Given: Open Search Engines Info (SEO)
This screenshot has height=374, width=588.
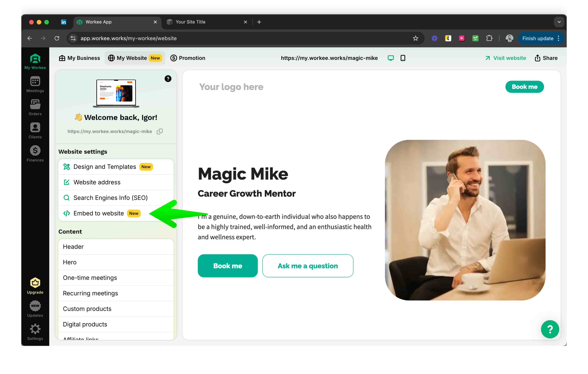Looking at the screenshot, I should pos(116,198).
